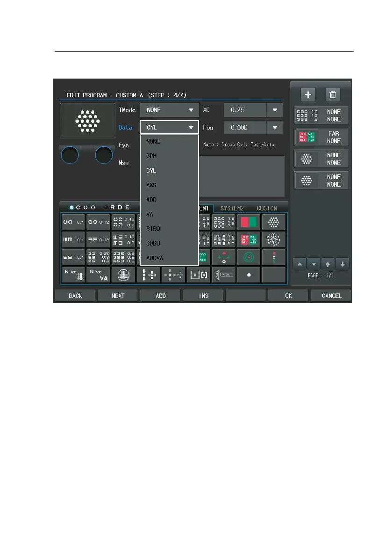Delete step with the trash can icon
Screen dimensions: 392x557
[x=332, y=94]
